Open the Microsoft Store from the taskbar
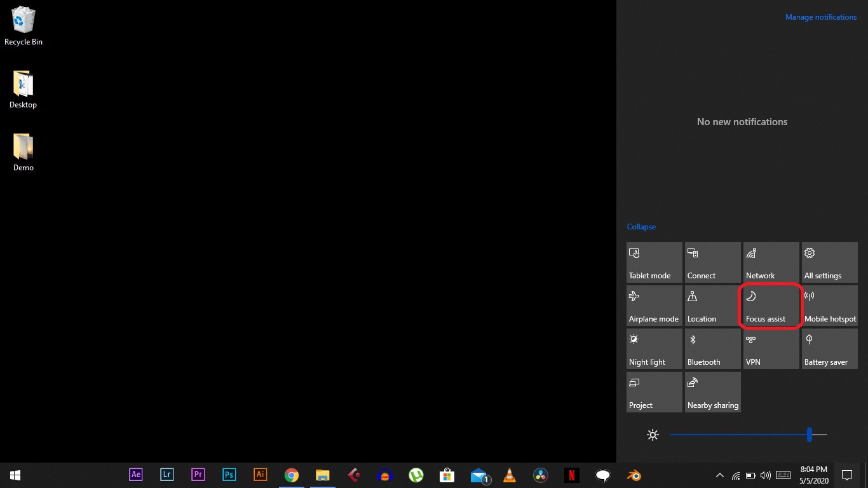 (x=447, y=475)
